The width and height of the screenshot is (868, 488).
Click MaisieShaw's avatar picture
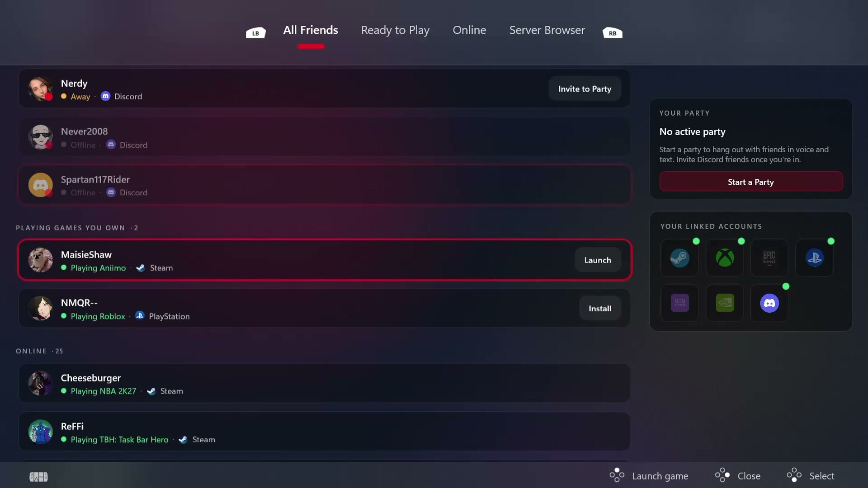(40, 260)
